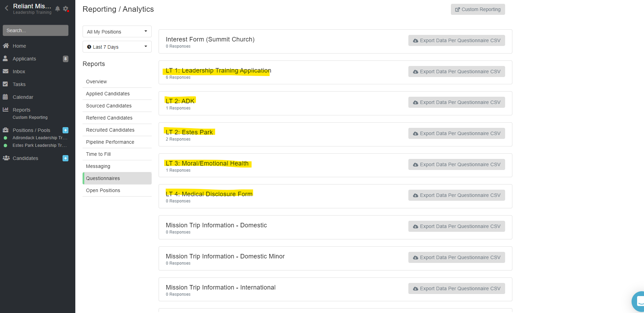
Task: Add a candidate using plus icon
Action: click(65, 158)
